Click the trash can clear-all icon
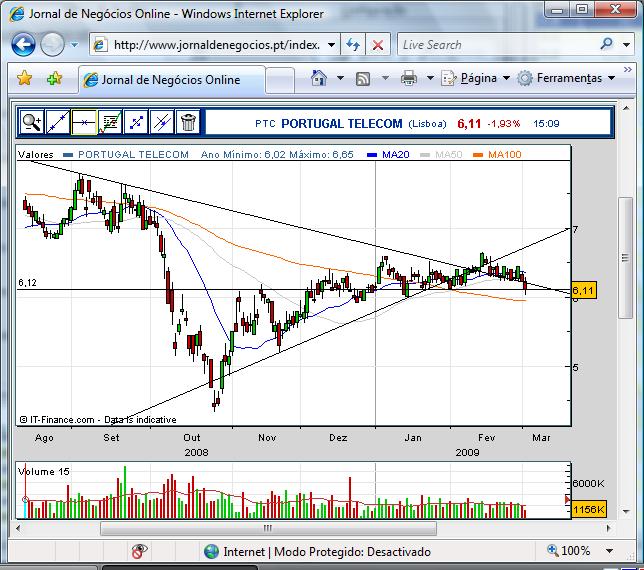 pyautogui.click(x=188, y=122)
